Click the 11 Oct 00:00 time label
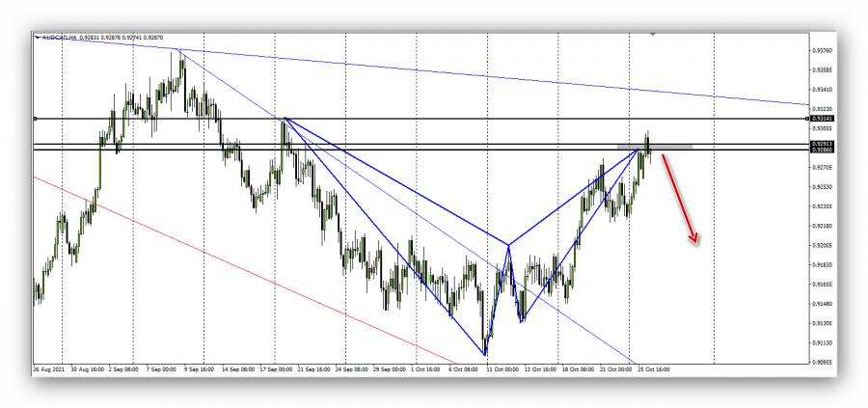 pos(502,369)
